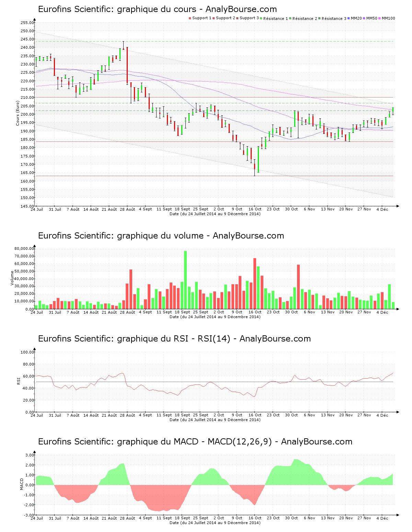Click the '3.00' MACD axis value
The height and width of the screenshot is (532, 412).
click(x=30, y=455)
